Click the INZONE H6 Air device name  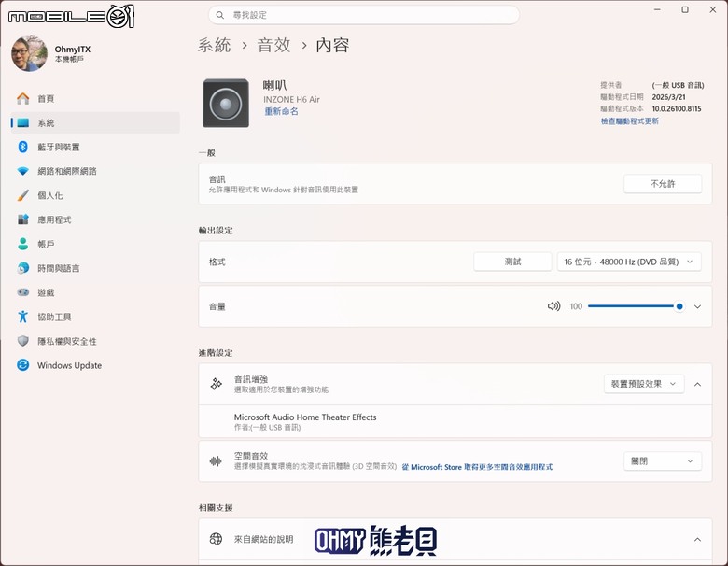pyautogui.click(x=291, y=99)
